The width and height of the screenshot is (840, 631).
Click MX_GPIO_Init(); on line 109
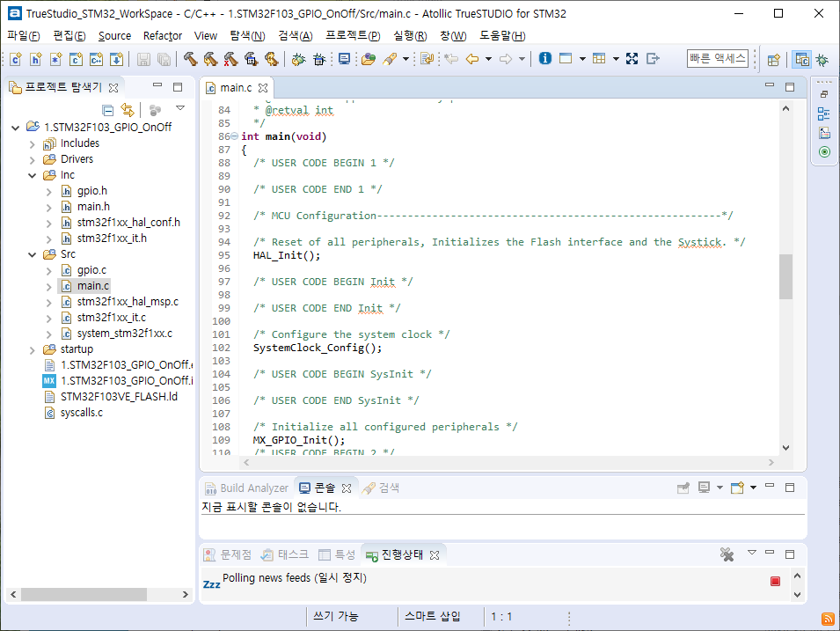pos(299,440)
